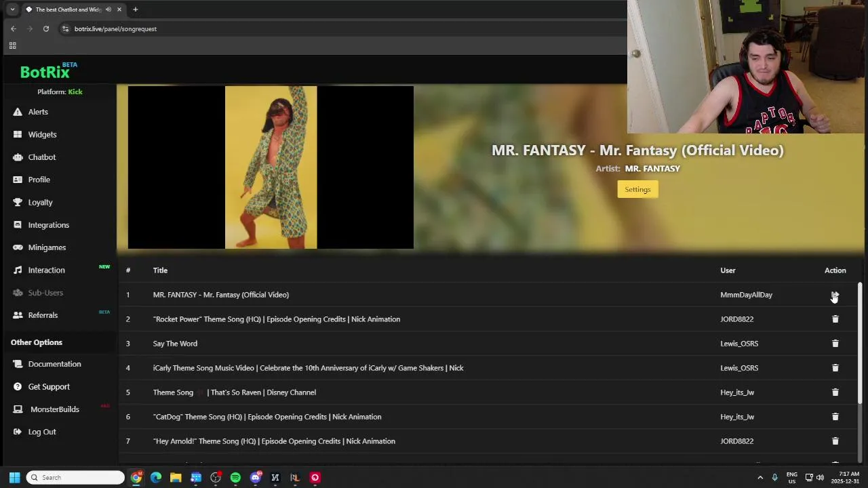Click the Title column header
The height and width of the screenshot is (488, 868).
coord(160,270)
